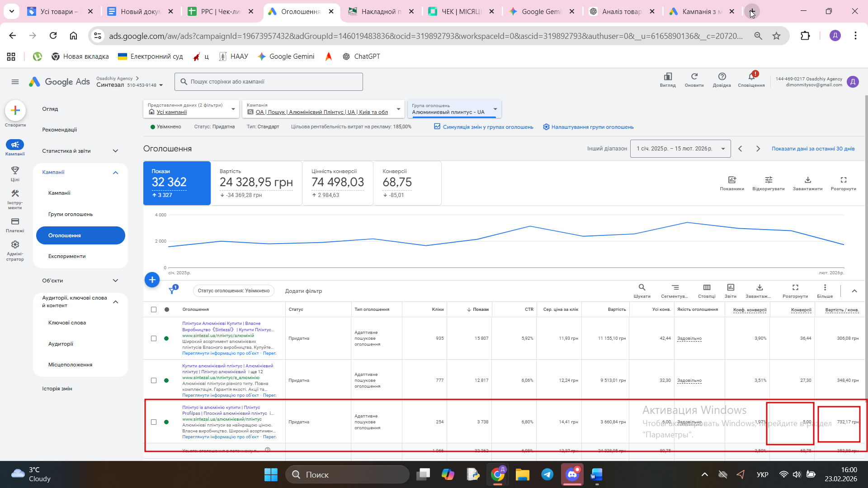Open the Група оголошень selector dropdown
868x488 pixels.
[x=454, y=109]
